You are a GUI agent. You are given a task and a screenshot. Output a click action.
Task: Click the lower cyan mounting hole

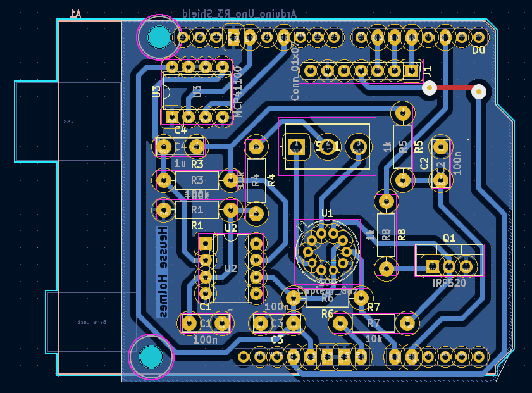pyautogui.click(x=151, y=357)
